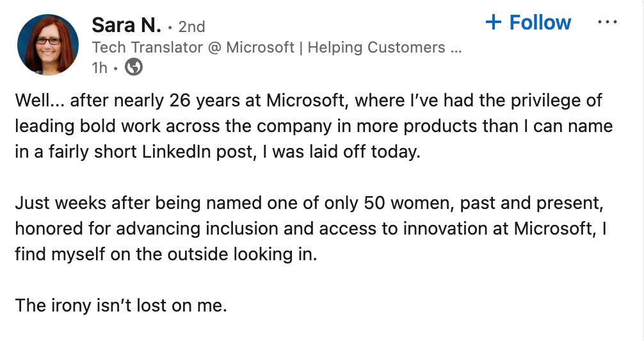Click 'find myself on the outside looking in'
The image size is (644, 341).
(x=166, y=254)
